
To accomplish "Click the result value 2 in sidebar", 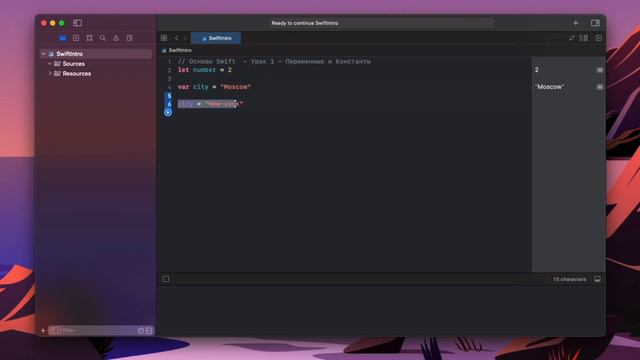I will pyautogui.click(x=537, y=70).
